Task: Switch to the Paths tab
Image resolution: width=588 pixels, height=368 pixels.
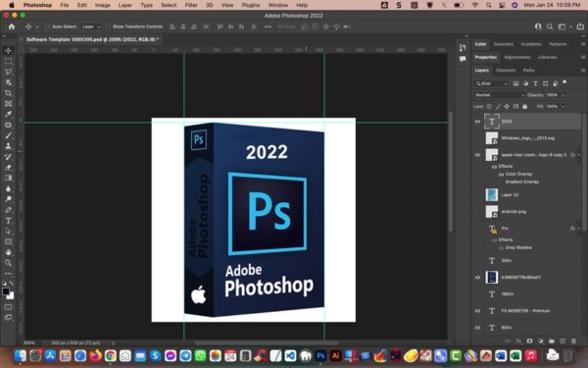Action: (529, 71)
